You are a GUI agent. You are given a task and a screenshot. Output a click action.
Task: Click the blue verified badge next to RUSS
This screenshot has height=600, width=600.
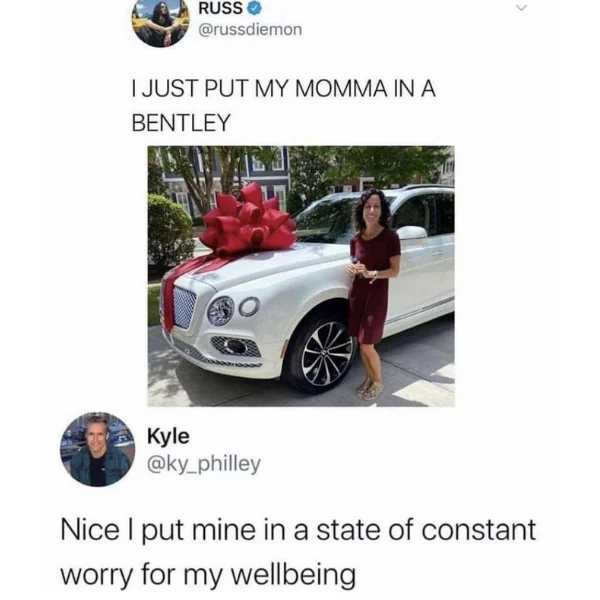(x=255, y=8)
